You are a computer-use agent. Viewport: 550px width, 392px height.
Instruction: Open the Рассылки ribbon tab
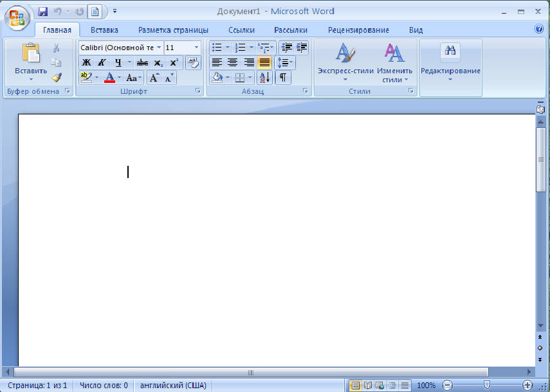tap(291, 30)
